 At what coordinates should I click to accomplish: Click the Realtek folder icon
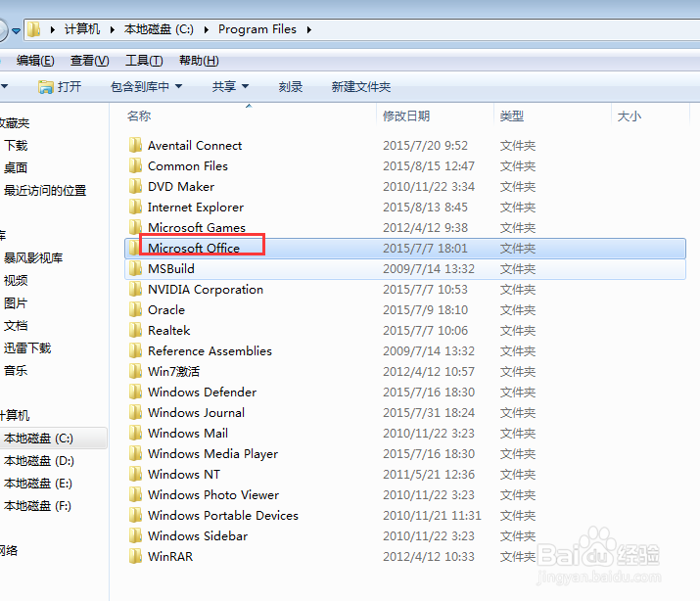[135, 330]
